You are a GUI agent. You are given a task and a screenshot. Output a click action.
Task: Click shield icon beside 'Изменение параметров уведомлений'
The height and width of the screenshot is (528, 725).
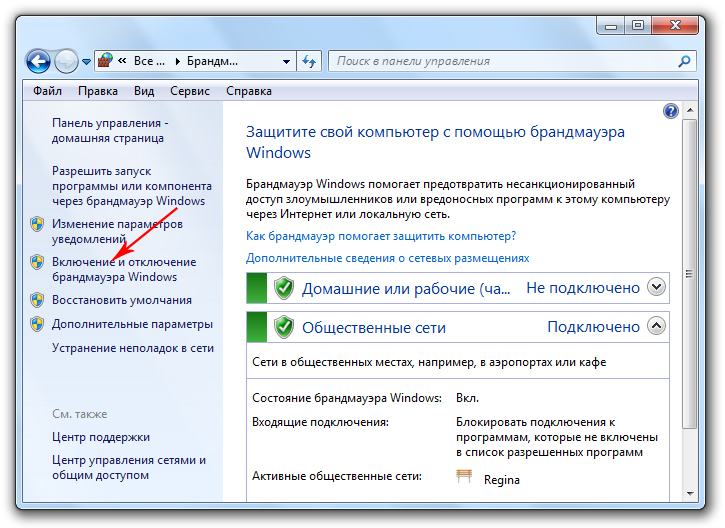[37, 224]
